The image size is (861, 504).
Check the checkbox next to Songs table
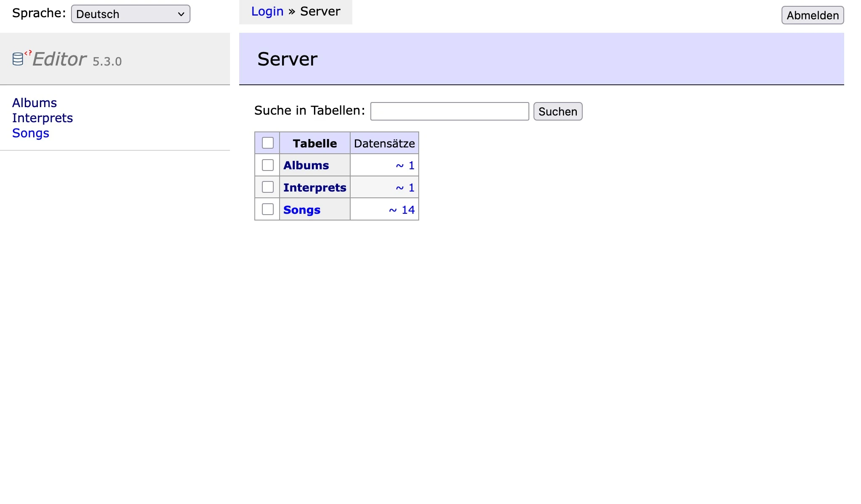click(x=267, y=209)
